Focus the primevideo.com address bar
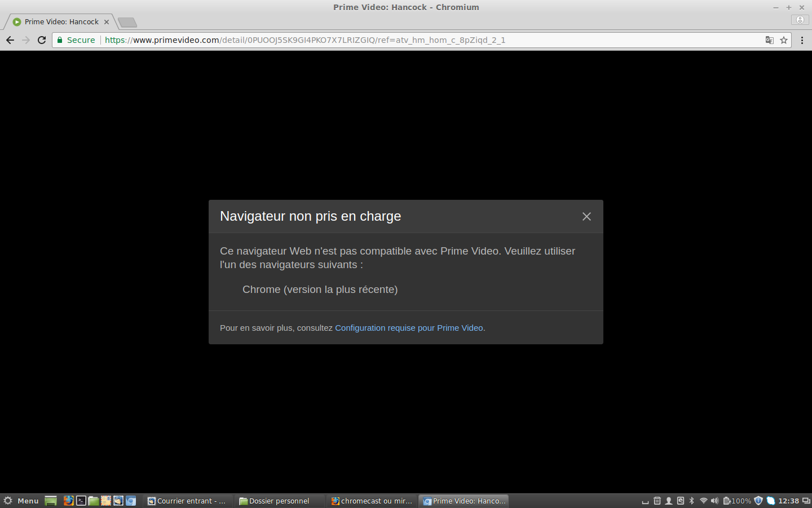The image size is (812, 508). tap(421, 40)
